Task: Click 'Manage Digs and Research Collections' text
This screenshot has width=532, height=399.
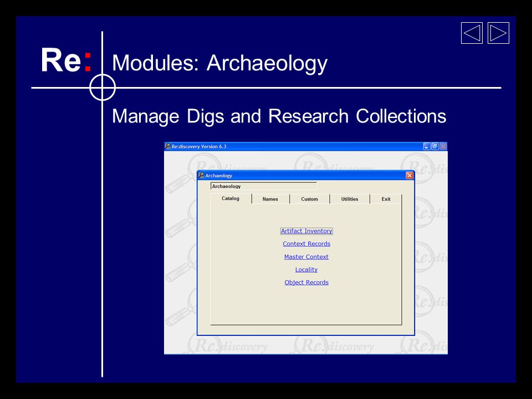Action: (279, 117)
